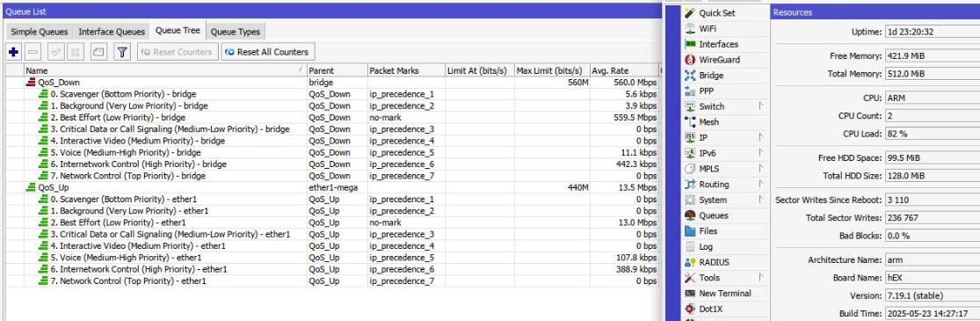This screenshot has width=980, height=321.
Task: Open the Log menu item
Action: tap(706, 247)
